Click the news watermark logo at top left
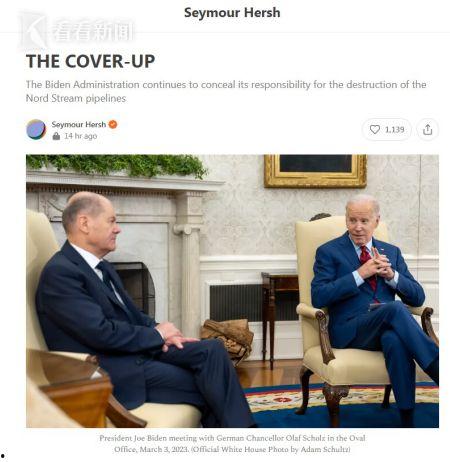450x462 pixels. tap(32, 31)
